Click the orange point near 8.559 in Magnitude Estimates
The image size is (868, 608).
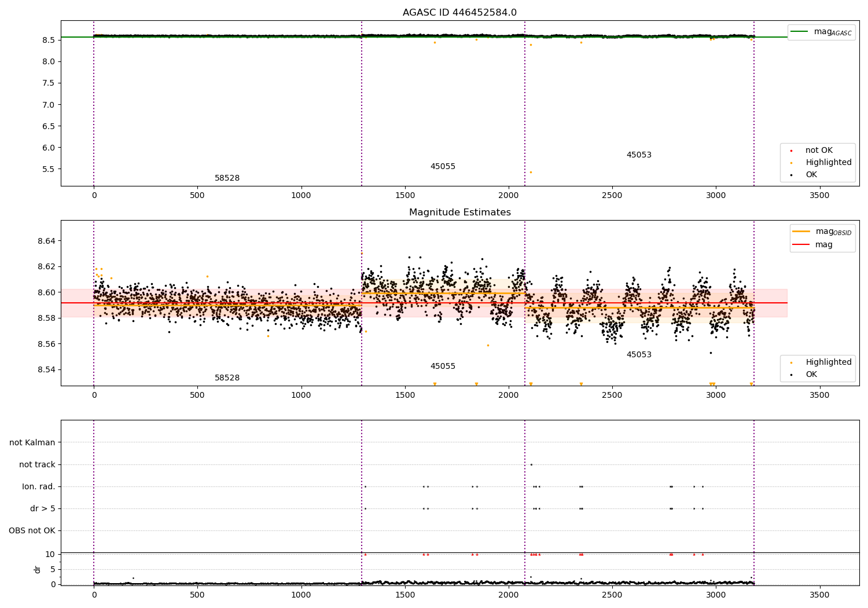point(488,345)
